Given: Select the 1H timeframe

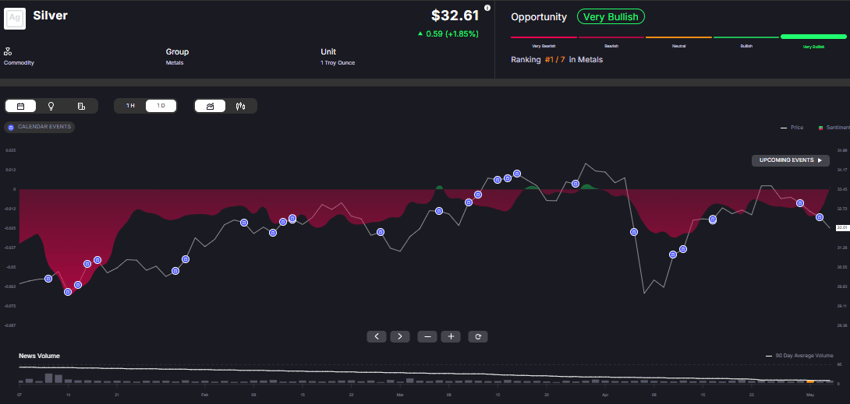Looking at the screenshot, I should click(130, 106).
